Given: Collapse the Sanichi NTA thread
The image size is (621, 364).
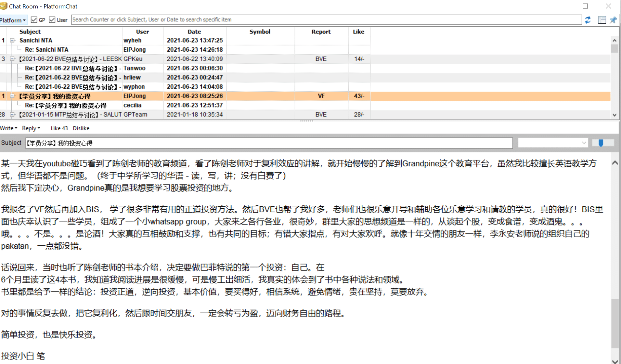Looking at the screenshot, I should (x=12, y=40).
